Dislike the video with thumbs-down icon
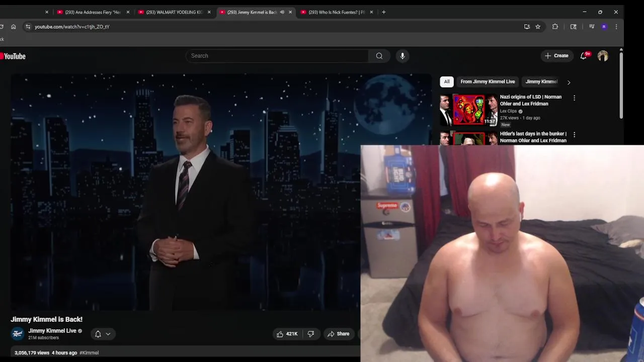Image resolution: width=644 pixels, height=362 pixels. pos(311,334)
